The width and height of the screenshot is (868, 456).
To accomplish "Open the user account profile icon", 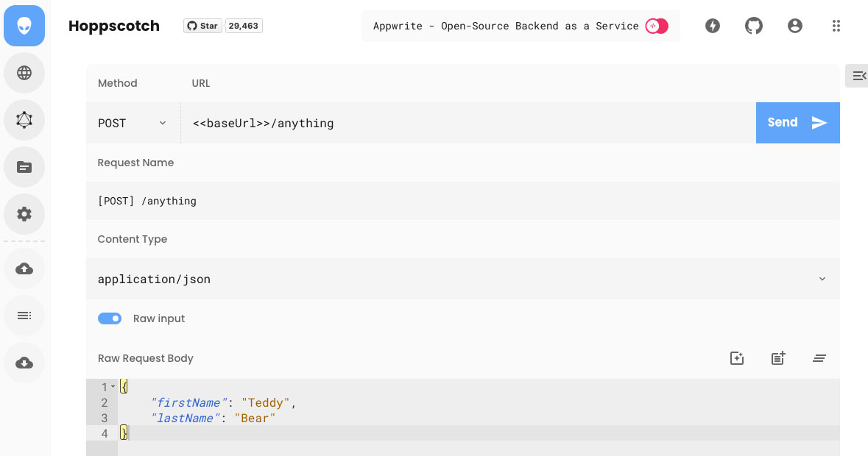I will click(794, 26).
